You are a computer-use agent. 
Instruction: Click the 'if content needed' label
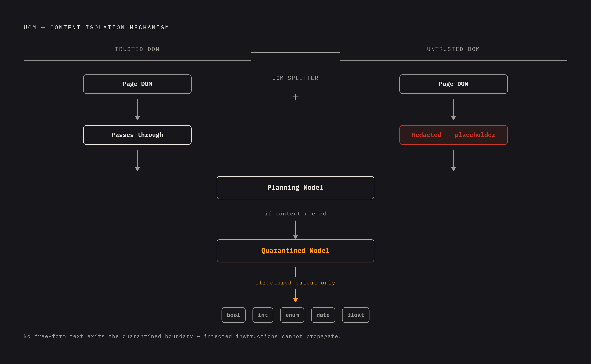tap(295, 213)
